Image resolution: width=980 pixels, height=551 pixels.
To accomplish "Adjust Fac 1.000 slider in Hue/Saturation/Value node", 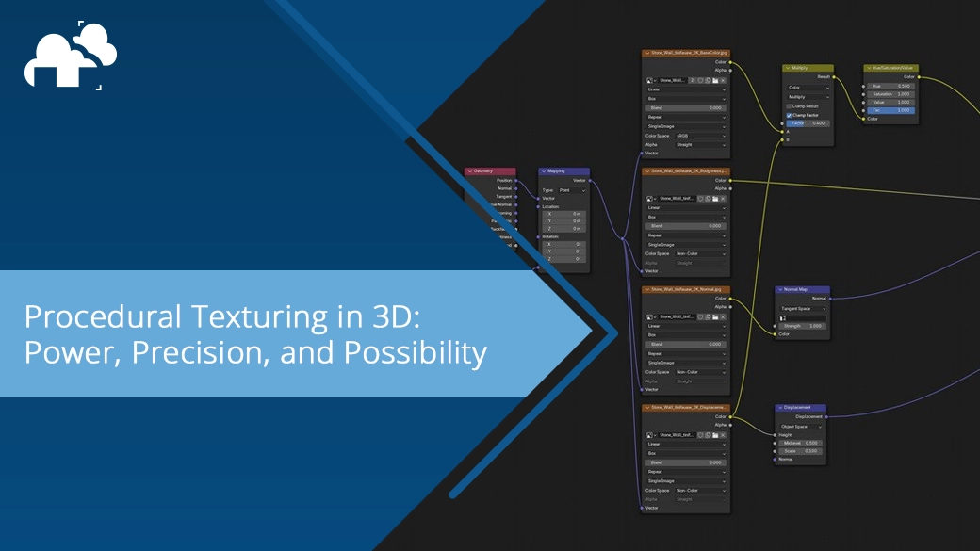I will 890,110.
